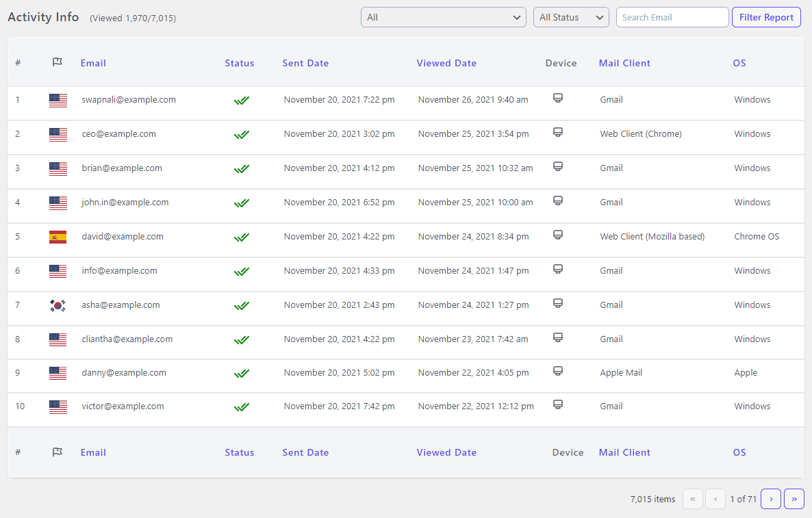Viewport: 812px width, 518px height.
Task: Click the '1 of 71' page indicator
Action: [743, 500]
